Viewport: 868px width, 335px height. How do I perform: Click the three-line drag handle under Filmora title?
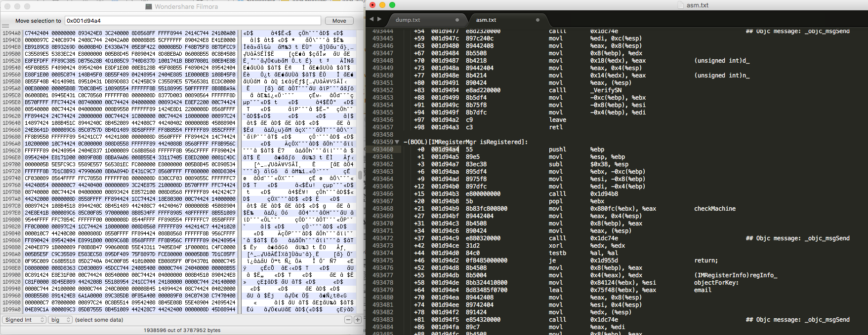coord(5,26)
